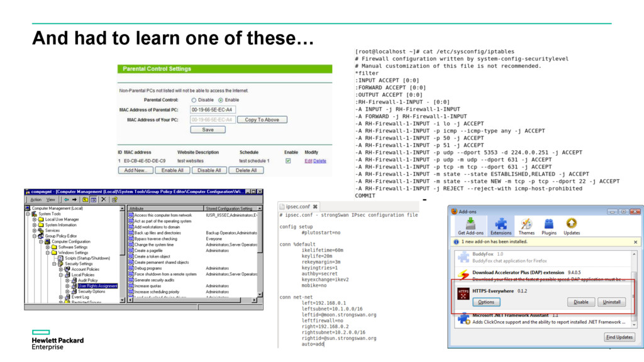Viewport: 644px width, 362px height.
Task: Click the Group Policy Editor node icon
Action: [x=41, y=236]
